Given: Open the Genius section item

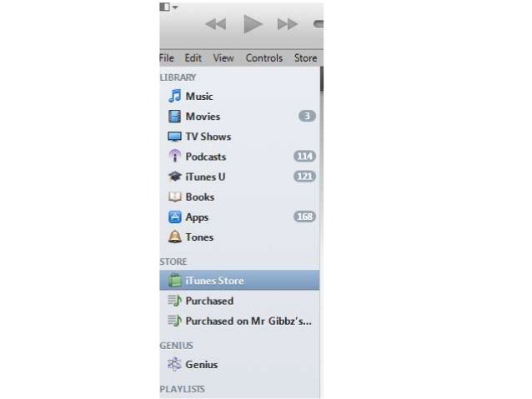Looking at the screenshot, I should 239,364.
